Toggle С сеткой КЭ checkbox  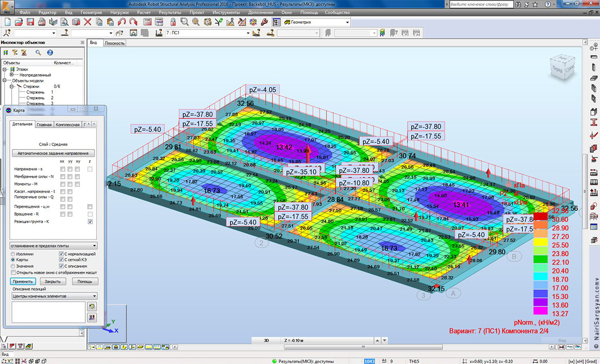pyautogui.click(x=61, y=260)
